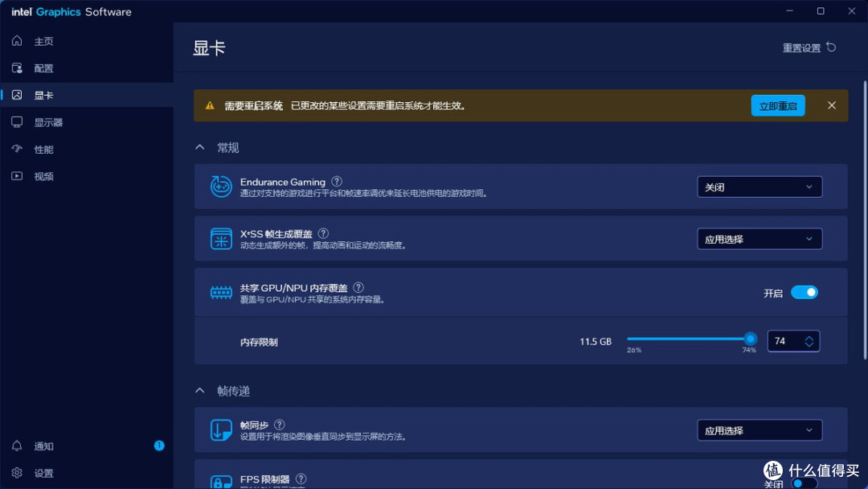Open the XeSS 帧生成覆盖 应用选择 dropdown
Screen dimensions: 868x489
pos(759,239)
